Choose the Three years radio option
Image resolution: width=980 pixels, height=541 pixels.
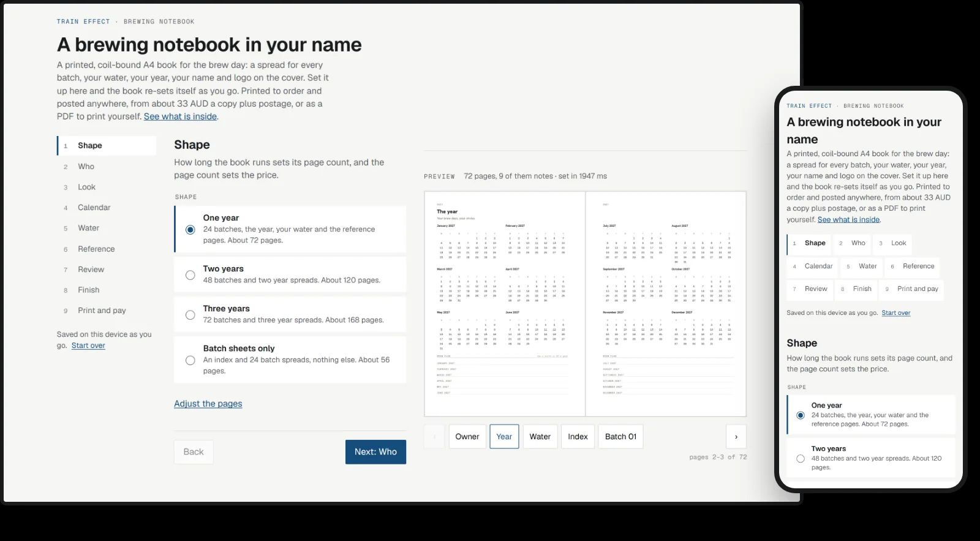pyautogui.click(x=190, y=315)
